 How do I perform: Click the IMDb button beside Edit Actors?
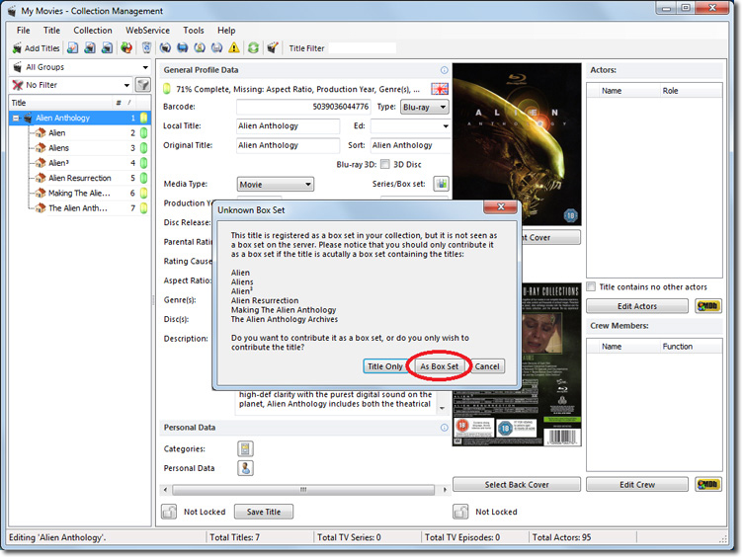pos(707,306)
